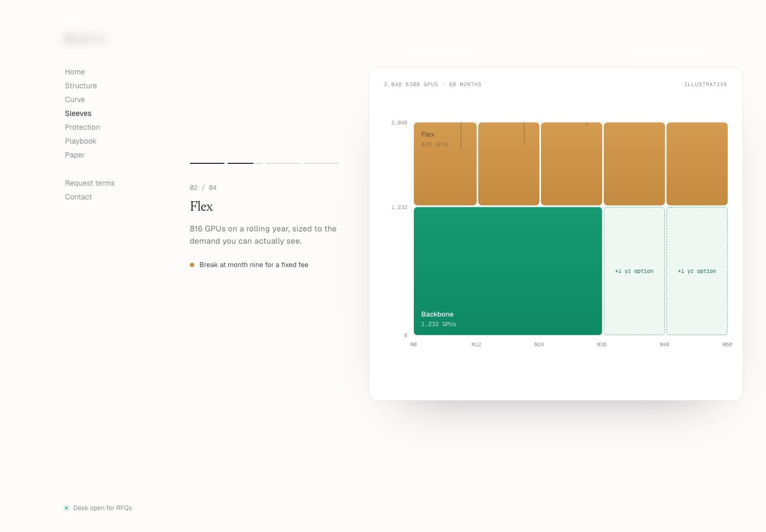Click the "2,048" y-axis label

[x=399, y=123]
